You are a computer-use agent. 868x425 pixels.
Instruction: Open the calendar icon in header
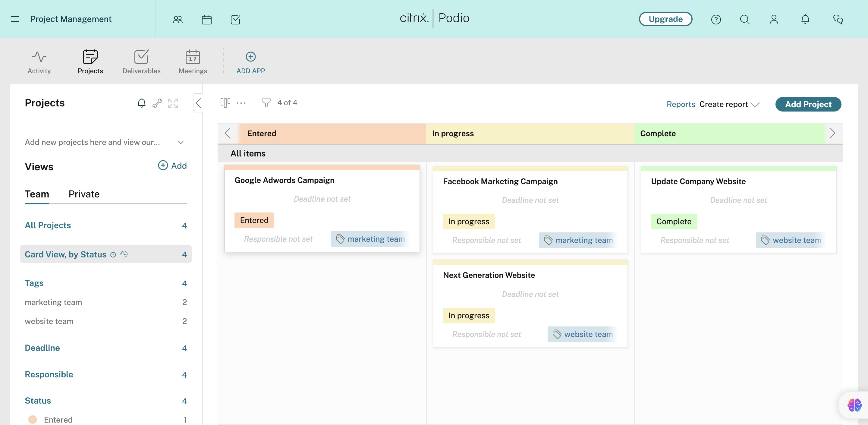(x=206, y=20)
